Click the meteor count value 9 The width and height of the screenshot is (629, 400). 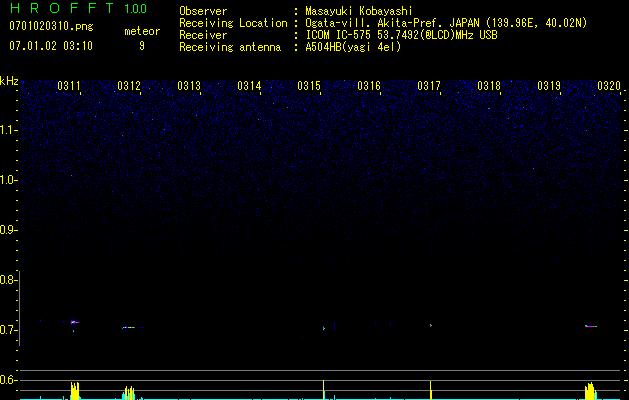(x=142, y=46)
